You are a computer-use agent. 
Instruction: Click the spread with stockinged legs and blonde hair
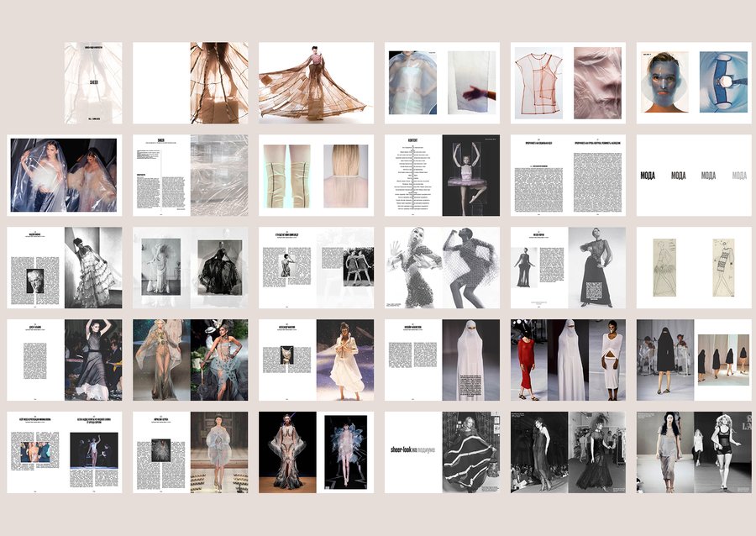tap(316, 176)
